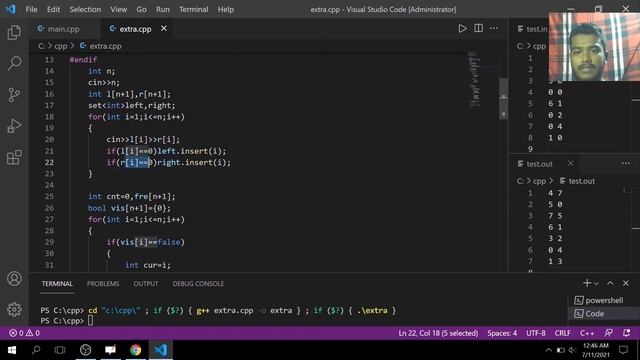Viewport: 640px width, 360px height.
Task: Click the editor vertical scrollbar
Action: click(x=504, y=98)
